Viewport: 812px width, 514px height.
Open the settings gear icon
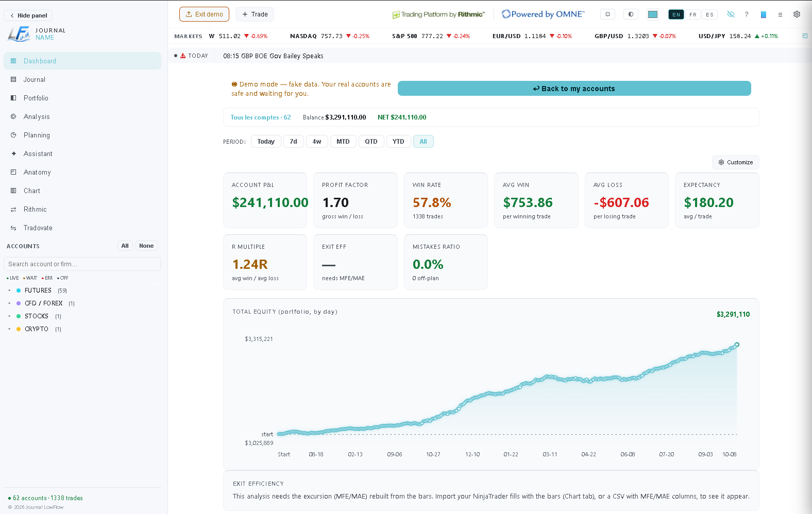797,14
